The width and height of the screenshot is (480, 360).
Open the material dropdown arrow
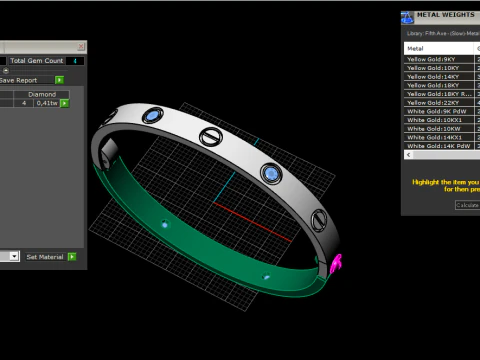(14, 256)
